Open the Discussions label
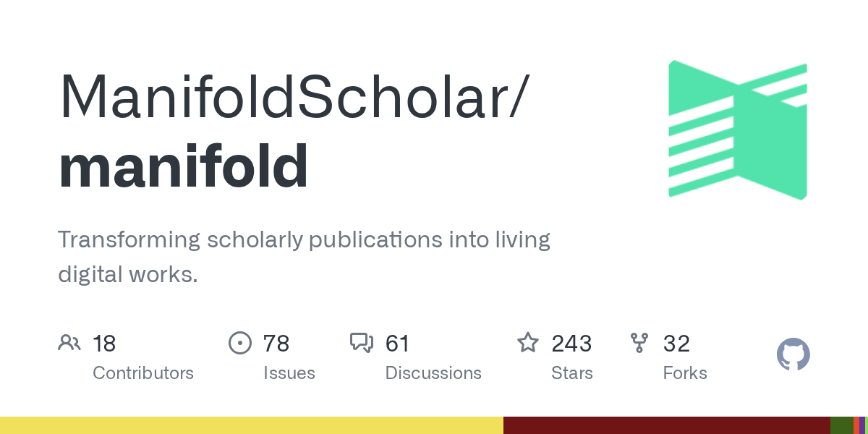This screenshot has height=434, width=868. click(x=433, y=373)
